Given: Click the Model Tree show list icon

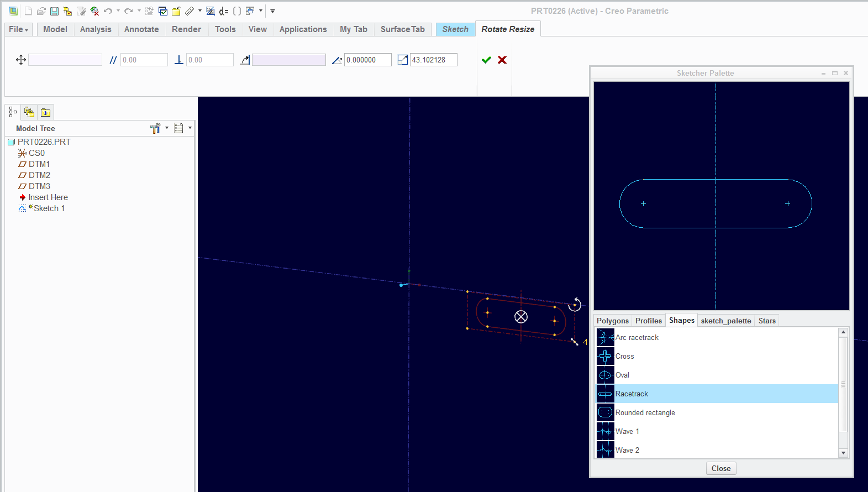Looking at the screenshot, I should click(x=178, y=128).
